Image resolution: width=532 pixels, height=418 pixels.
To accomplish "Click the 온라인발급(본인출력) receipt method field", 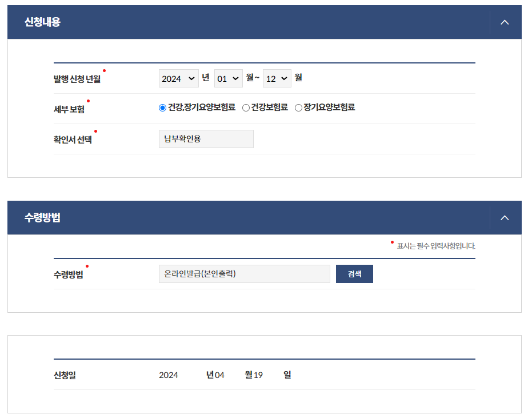I will pos(244,273).
